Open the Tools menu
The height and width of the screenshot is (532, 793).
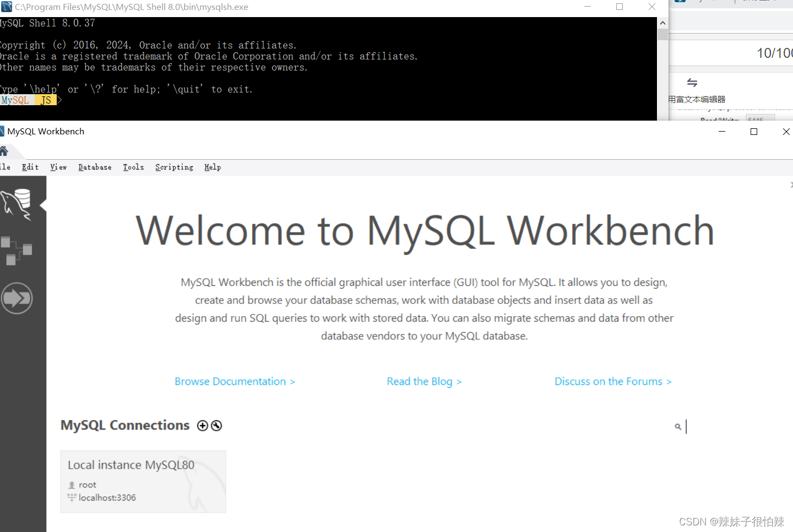pos(133,167)
